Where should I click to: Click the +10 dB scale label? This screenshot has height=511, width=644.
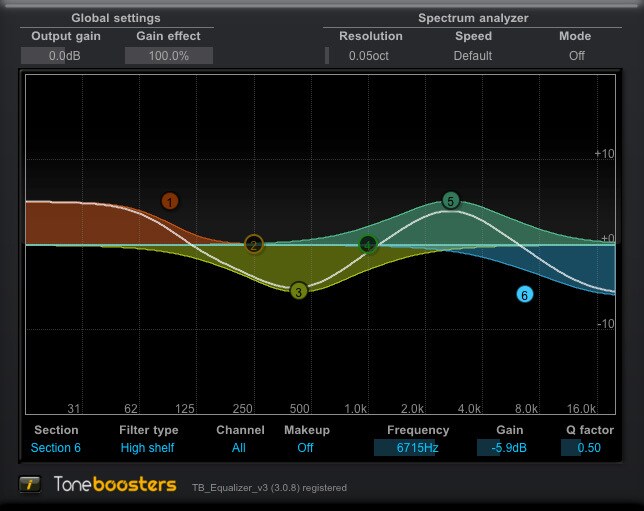pyautogui.click(x=604, y=154)
